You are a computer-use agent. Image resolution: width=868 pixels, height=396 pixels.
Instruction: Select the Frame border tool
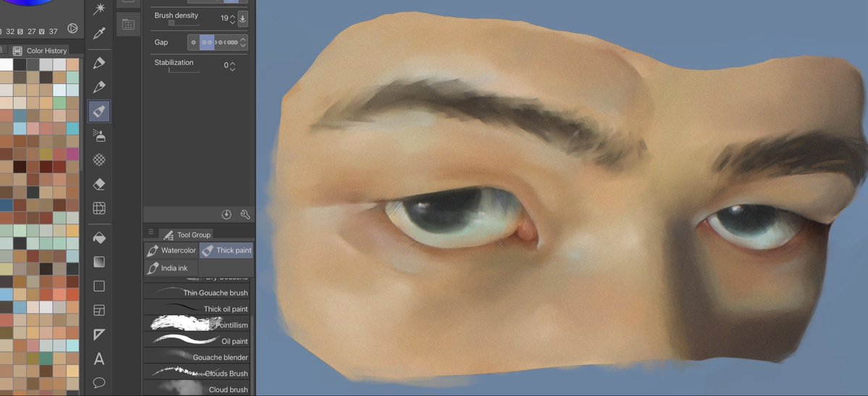99,310
